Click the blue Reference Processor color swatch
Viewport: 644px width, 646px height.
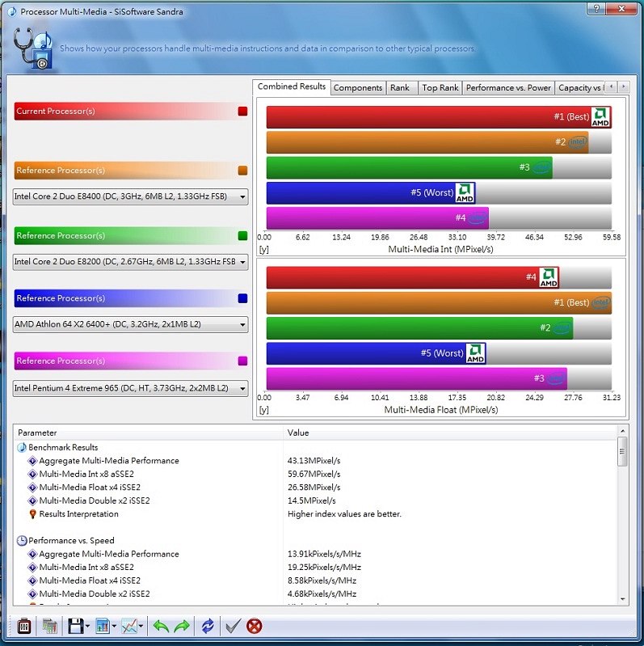(x=242, y=298)
